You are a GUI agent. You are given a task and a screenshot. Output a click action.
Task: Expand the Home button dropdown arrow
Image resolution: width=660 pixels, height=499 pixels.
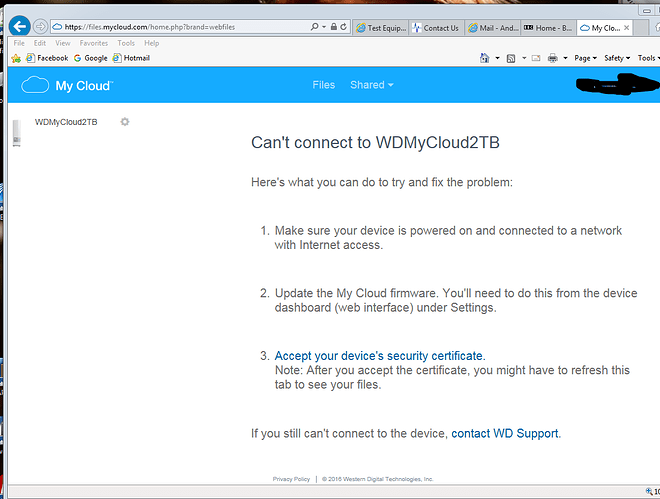coord(497,58)
